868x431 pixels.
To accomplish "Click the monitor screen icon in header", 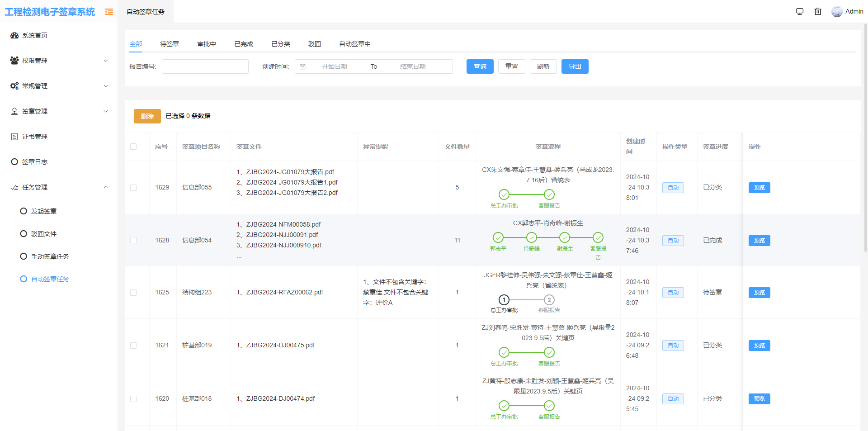I will pos(799,12).
